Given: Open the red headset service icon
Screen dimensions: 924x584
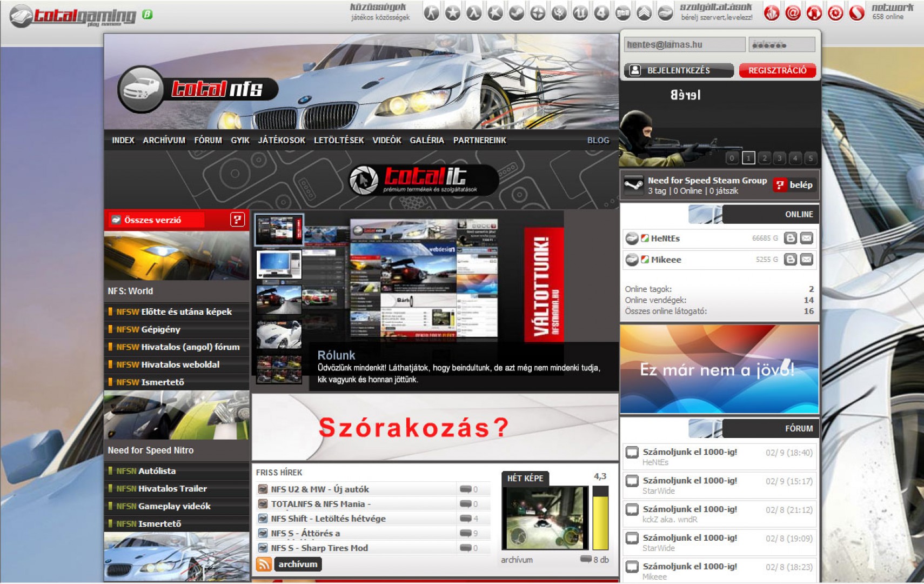Looking at the screenshot, I should (x=814, y=12).
